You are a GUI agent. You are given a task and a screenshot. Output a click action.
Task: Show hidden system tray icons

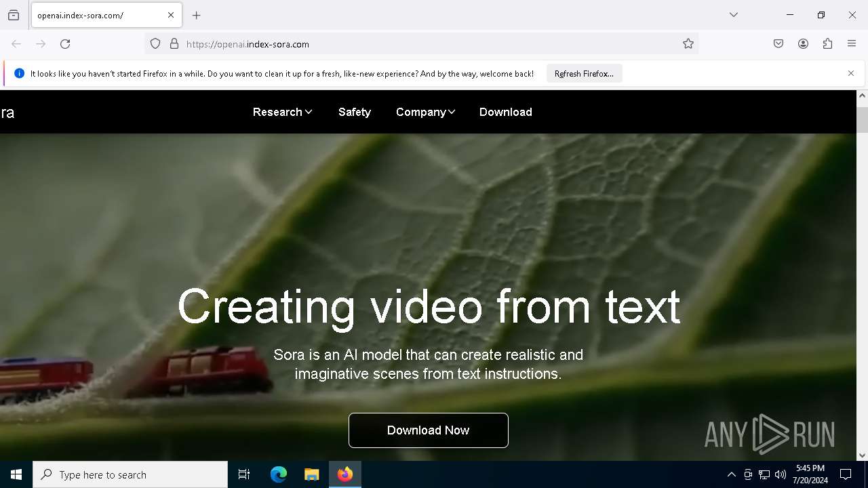click(731, 474)
